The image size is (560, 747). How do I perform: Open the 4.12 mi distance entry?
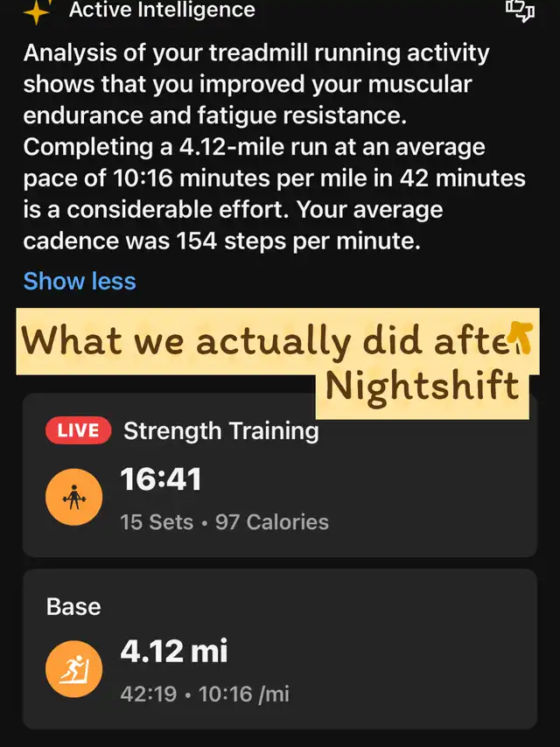click(x=173, y=651)
